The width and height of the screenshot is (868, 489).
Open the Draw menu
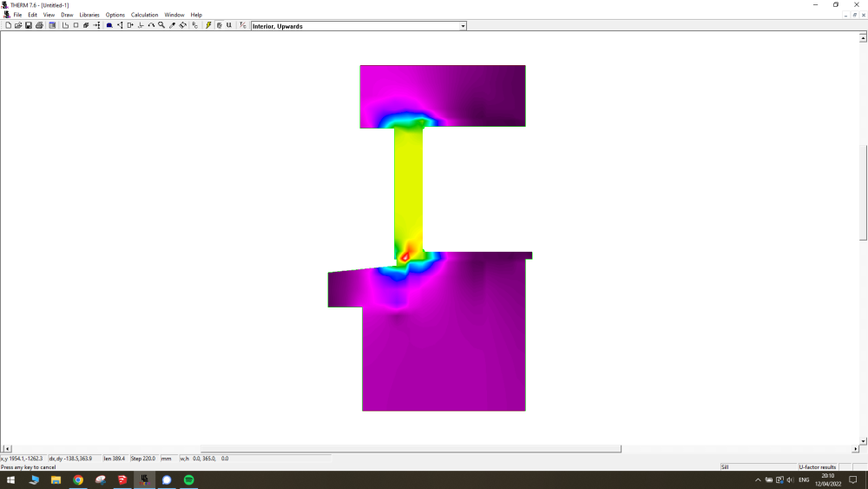67,15
